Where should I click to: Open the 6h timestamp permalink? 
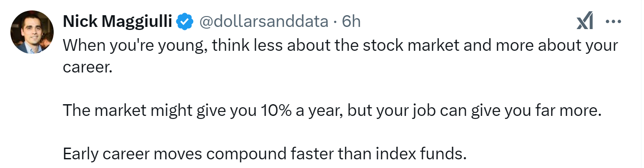click(351, 21)
